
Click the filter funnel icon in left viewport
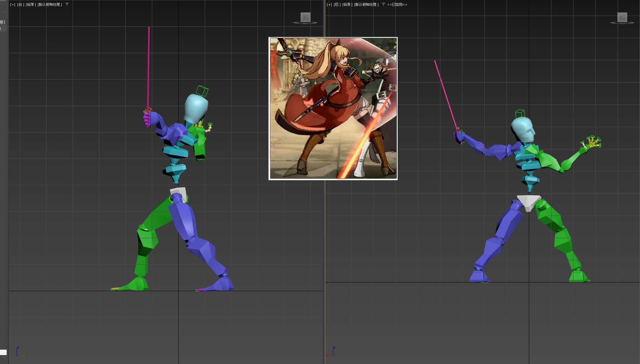[x=67, y=4]
